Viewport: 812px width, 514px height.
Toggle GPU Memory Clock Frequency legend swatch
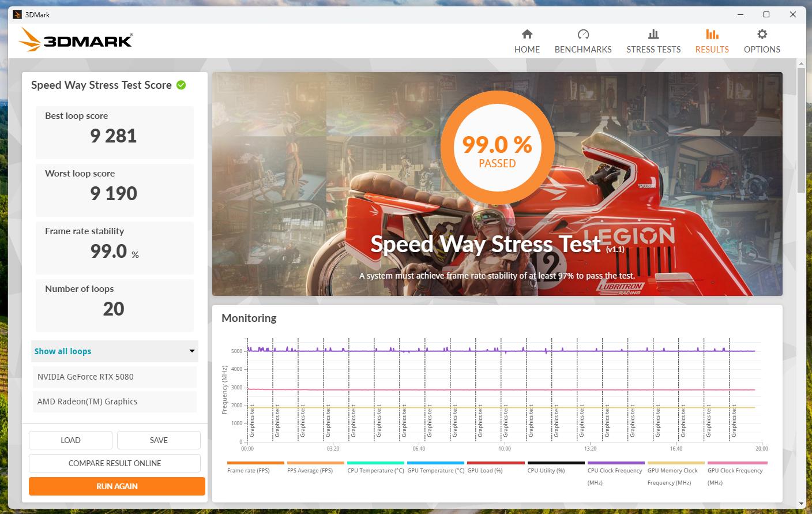click(x=676, y=463)
